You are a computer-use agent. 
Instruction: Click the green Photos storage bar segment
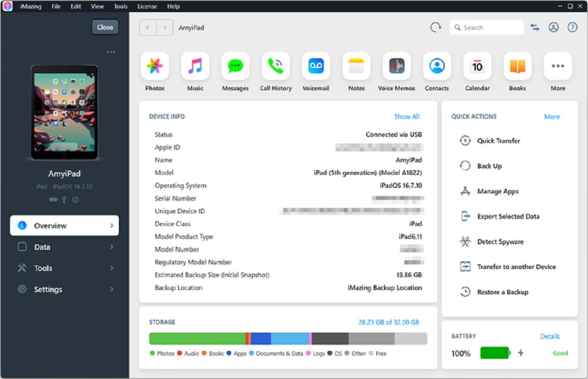pyautogui.click(x=197, y=339)
